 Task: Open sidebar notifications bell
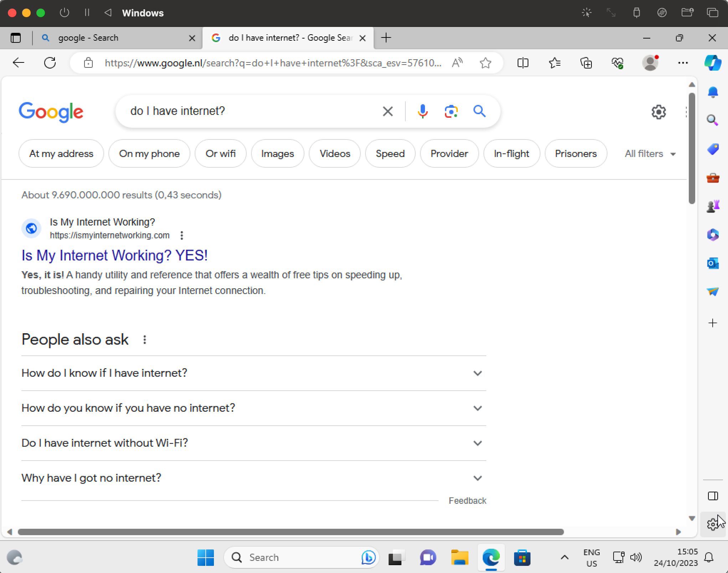coord(713,92)
